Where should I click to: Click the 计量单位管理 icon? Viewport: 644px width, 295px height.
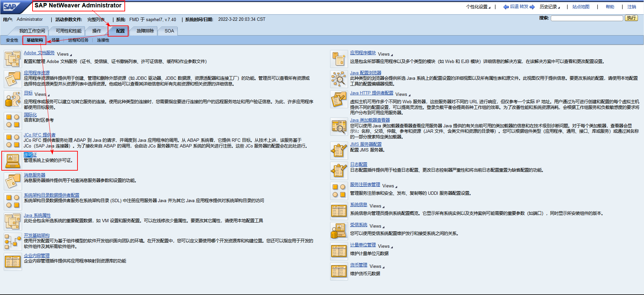coord(339,251)
